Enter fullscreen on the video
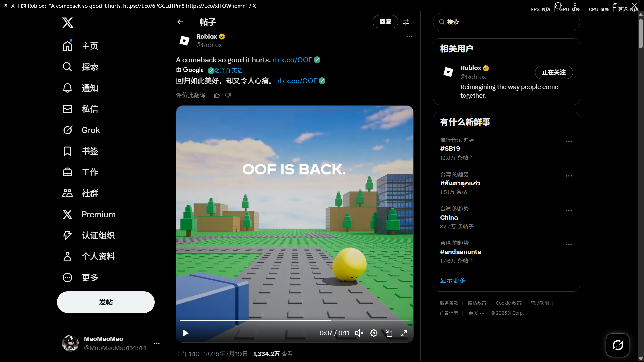The height and width of the screenshot is (362, 644). click(404, 333)
